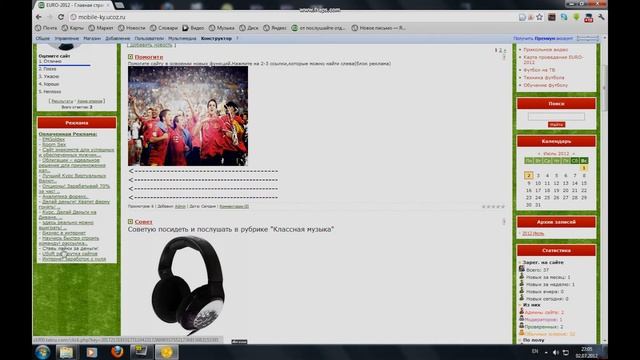Click the green download-arrow extension icon
The image size is (640, 360).
click(x=576, y=17)
